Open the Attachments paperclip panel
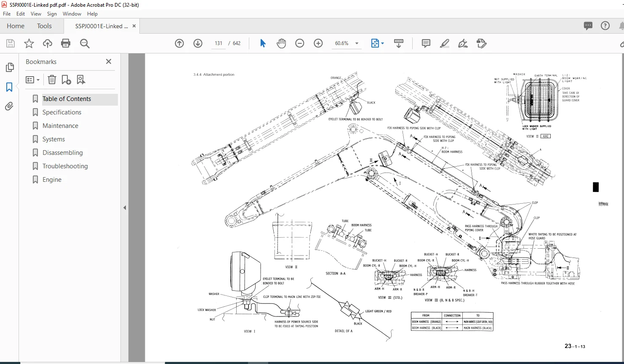The width and height of the screenshot is (624, 364). coord(9,106)
